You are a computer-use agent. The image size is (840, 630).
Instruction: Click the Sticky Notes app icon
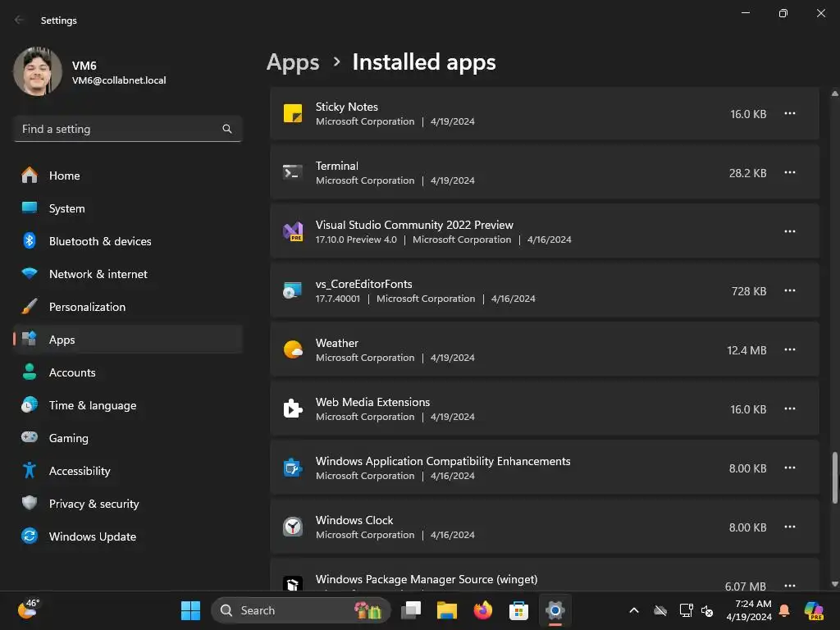[293, 113]
